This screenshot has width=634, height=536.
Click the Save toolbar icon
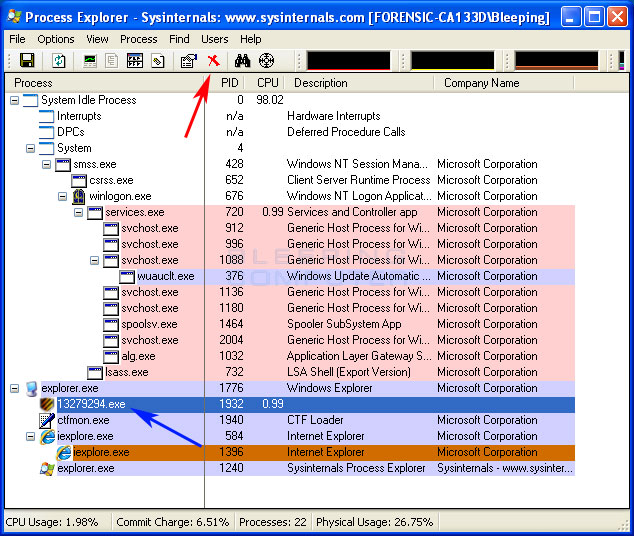pos(27,61)
